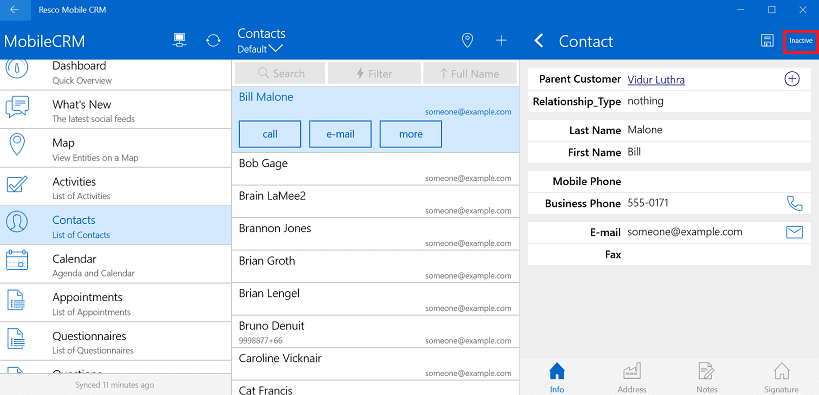Open the Filter options
819x395 pixels.
[x=375, y=74]
